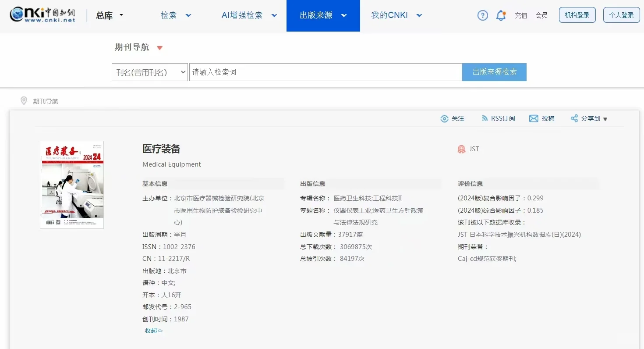Screen dimensions: 644x349
Task: Click the 机构登录 button
Action: (577, 14)
